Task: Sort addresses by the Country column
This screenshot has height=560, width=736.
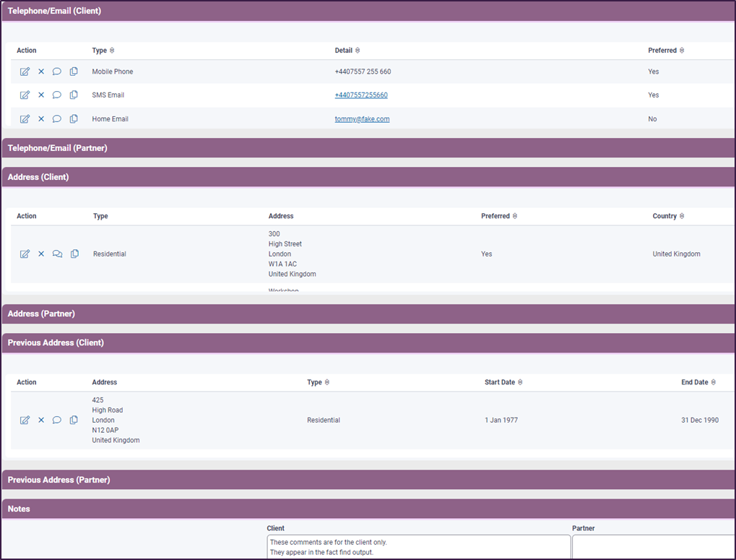Action: point(683,215)
